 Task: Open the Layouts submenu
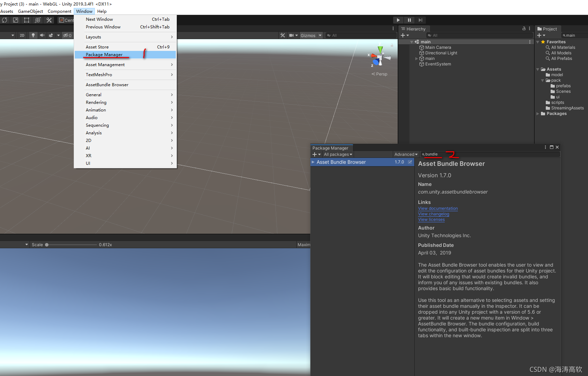[125, 37]
